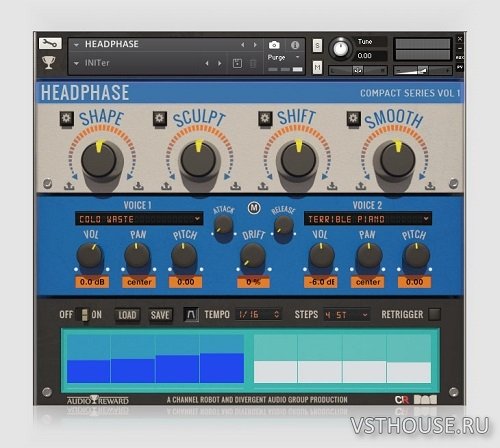Click the header output volume slider

[x=422, y=70]
